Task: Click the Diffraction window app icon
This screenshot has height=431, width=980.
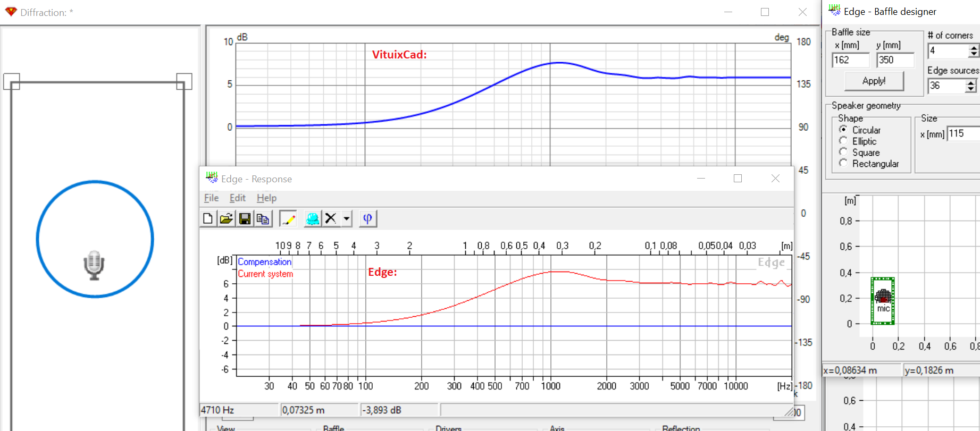Action: [11, 12]
